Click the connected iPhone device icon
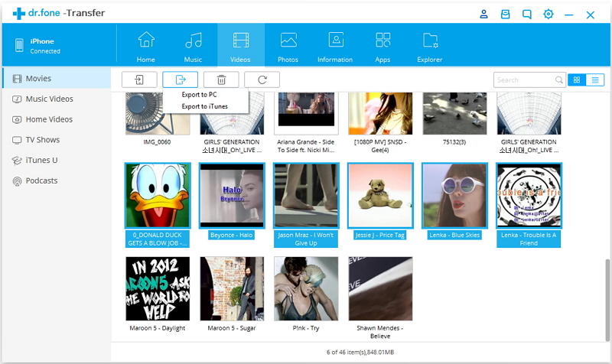612x364 pixels. point(19,45)
